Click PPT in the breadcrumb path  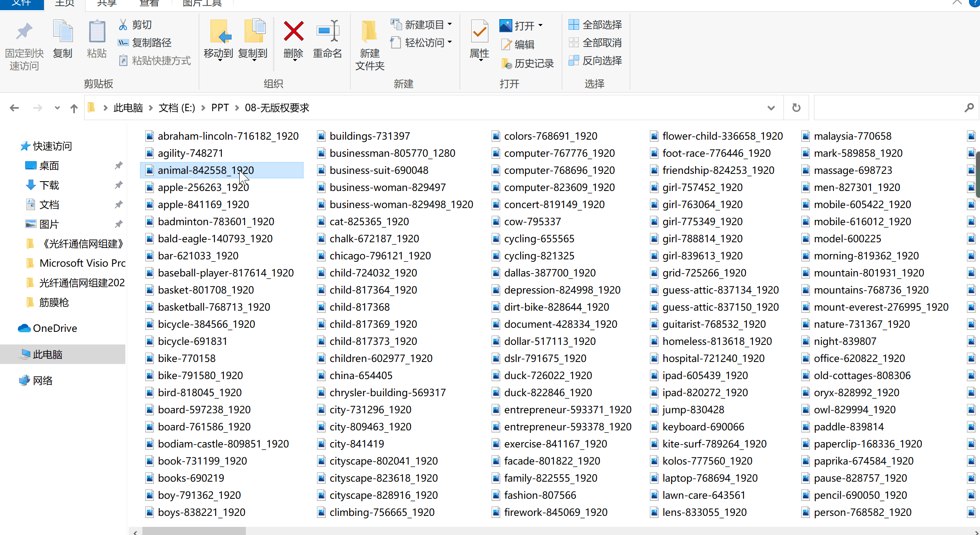pyautogui.click(x=220, y=108)
